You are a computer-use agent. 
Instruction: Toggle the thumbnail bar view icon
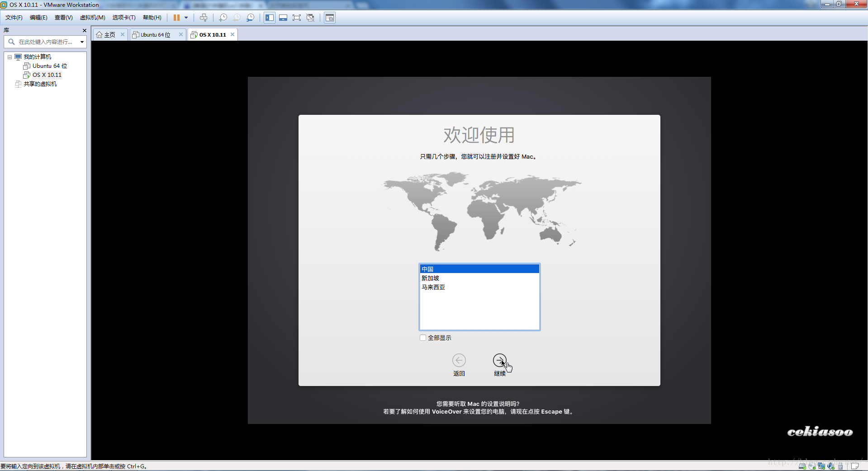[x=283, y=18]
